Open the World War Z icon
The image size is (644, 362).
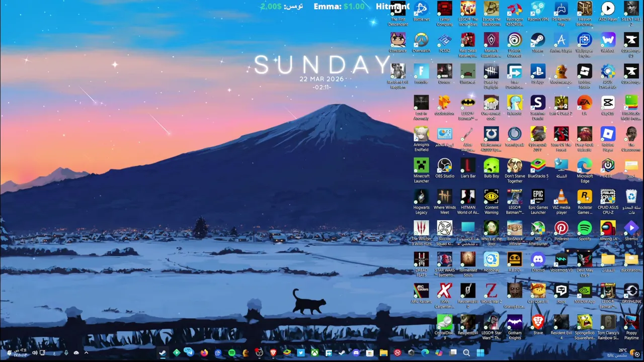point(491,294)
